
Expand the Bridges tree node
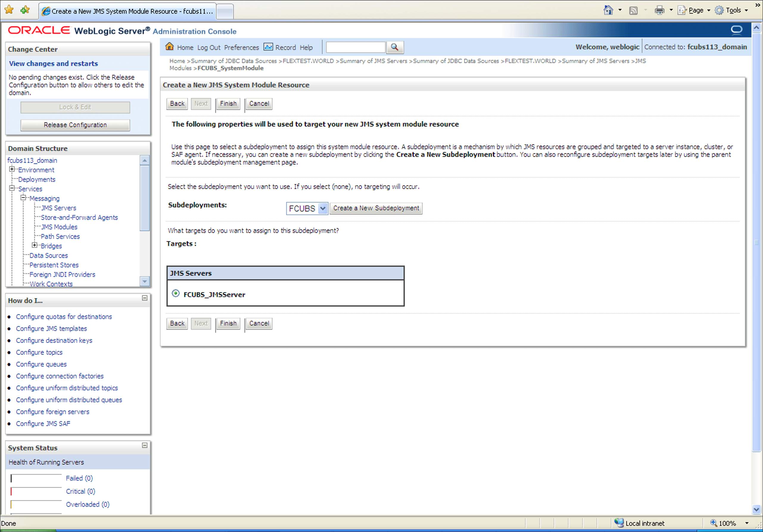tap(35, 245)
